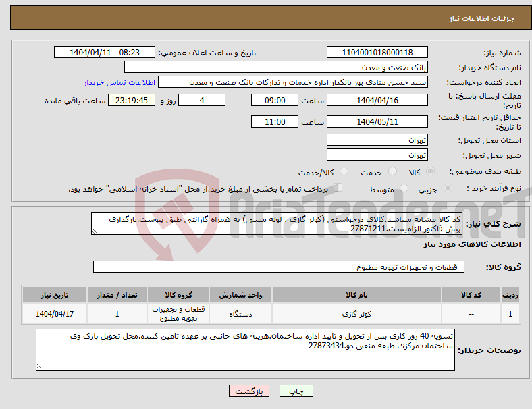The image size is (532, 409).
Task: Click the general need description text area
Action: (x=277, y=223)
